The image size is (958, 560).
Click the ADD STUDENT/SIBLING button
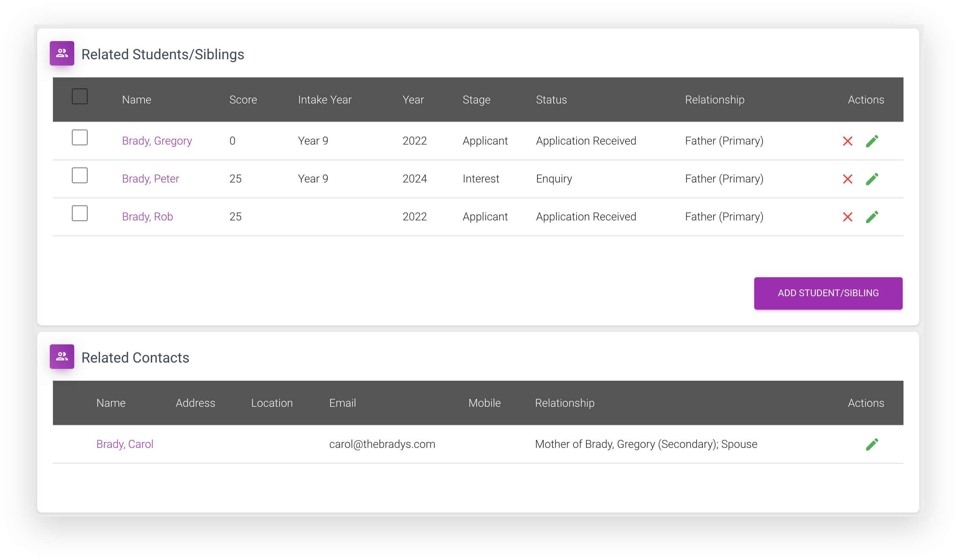click(x=828, y=293)
